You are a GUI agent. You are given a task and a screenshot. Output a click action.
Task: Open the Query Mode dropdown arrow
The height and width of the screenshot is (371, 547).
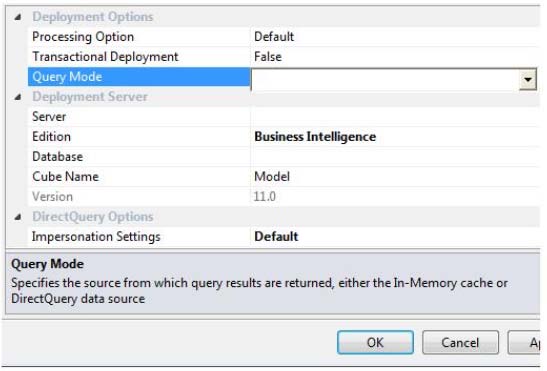click(x=527, y=80)
